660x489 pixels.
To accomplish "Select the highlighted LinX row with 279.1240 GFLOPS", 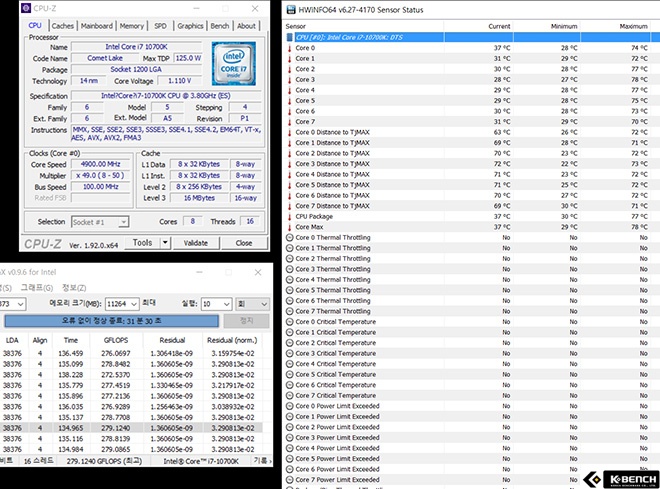I will pyautogui.click(x=131, y=428).
